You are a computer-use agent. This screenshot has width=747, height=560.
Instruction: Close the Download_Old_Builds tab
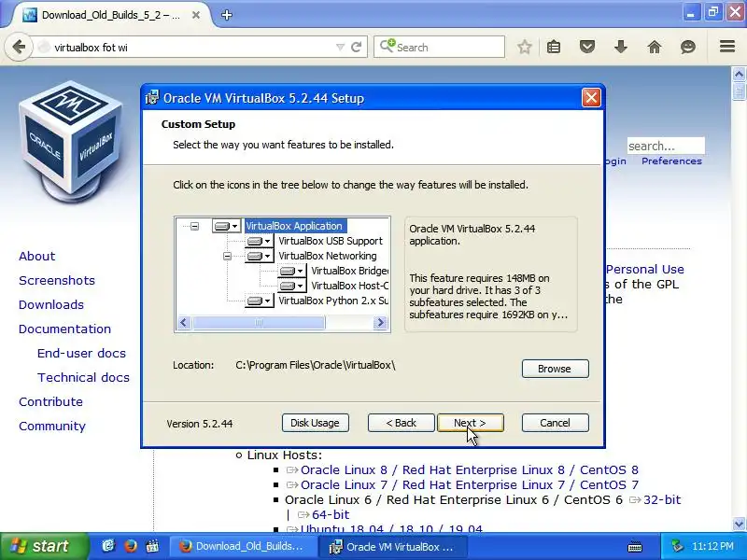[x=196, y=15]
